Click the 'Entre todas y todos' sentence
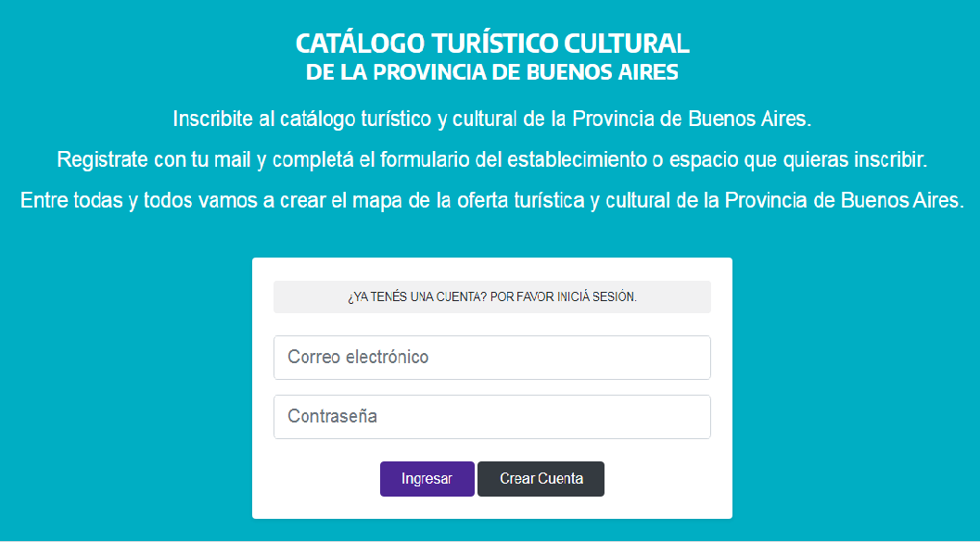The height and width of the screenshot is (542, 980). point(491,200)
